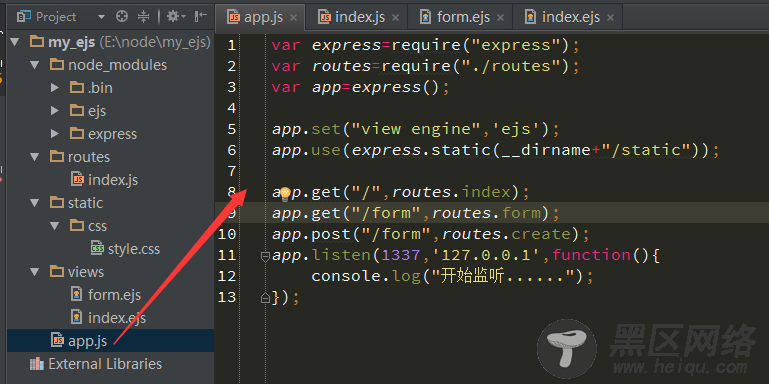The height and width of the screenshot is (384, 769).
Task: Open style.css in the project tree
Action: pos(134,249)
